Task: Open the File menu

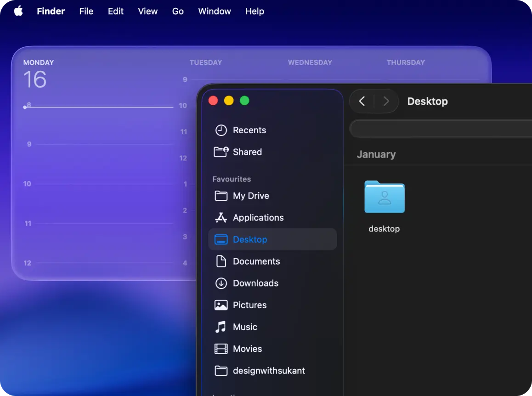Action: tap(86, 11)
